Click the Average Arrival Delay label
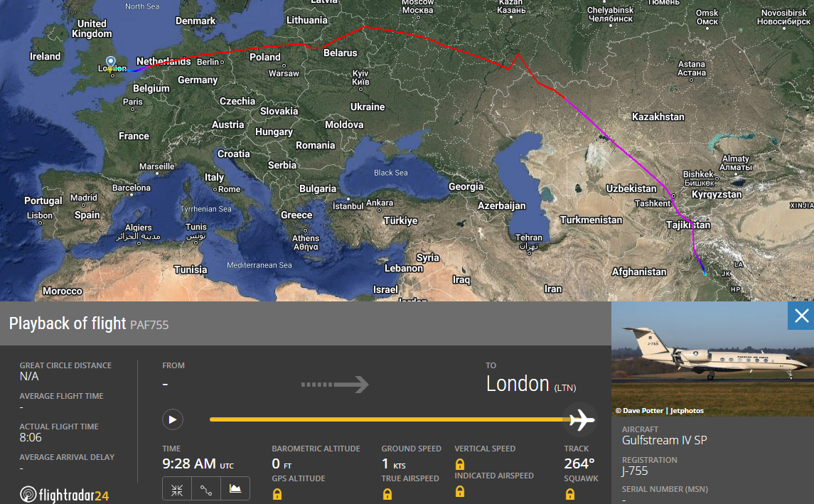The width and height of the screenshot is (814, 504). pos(67,457)
